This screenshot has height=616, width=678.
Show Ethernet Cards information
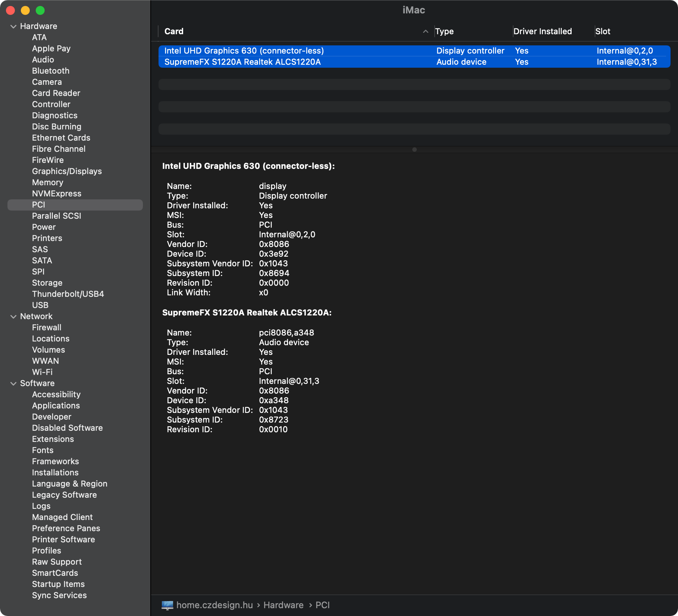pyautogui.click(x=61, y=138)
